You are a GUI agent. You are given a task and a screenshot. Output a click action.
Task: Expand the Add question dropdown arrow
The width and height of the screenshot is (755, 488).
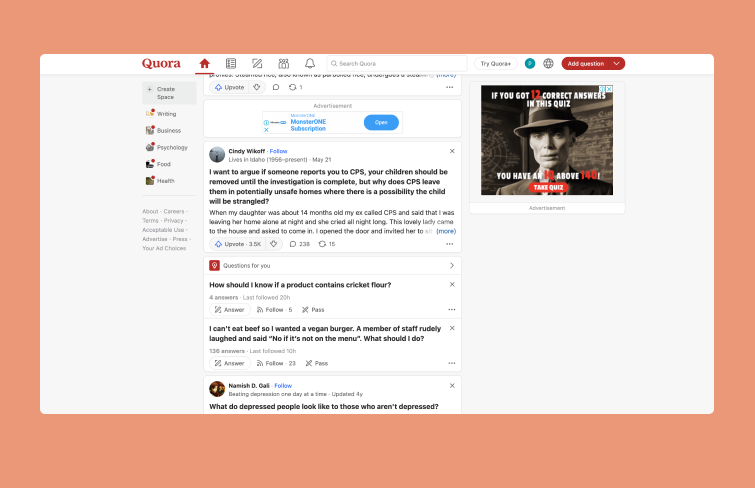click(x=616, y=64)
